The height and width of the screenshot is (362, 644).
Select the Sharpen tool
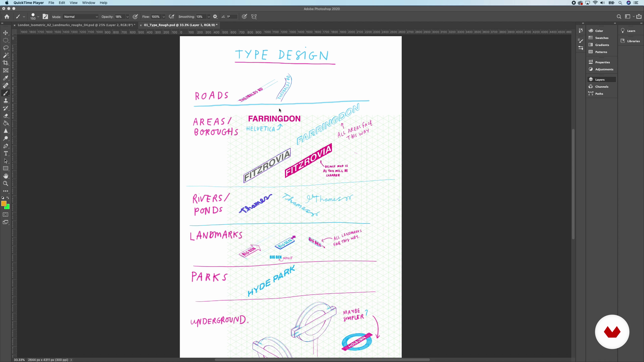point(6,131)
